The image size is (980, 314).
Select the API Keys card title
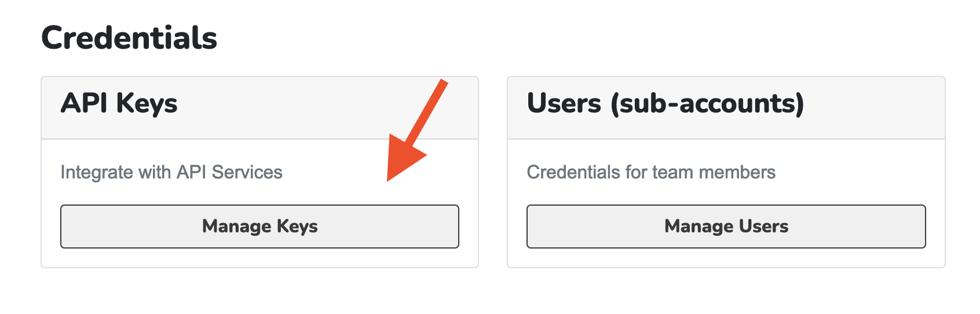click(119, 104)
